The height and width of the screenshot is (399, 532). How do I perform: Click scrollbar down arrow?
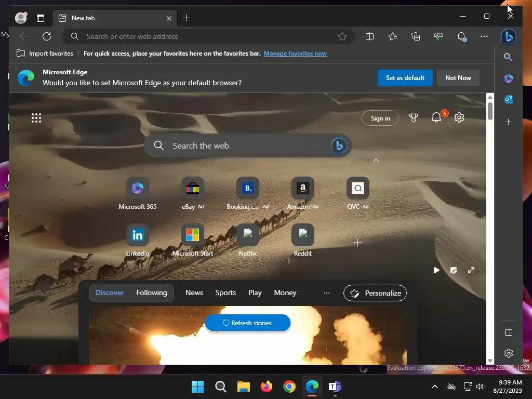(490, 361)
